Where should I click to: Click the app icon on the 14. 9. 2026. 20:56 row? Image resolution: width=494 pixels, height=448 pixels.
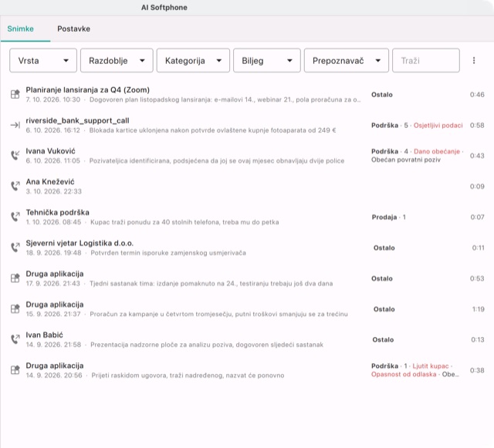click(x=15, y=370)
